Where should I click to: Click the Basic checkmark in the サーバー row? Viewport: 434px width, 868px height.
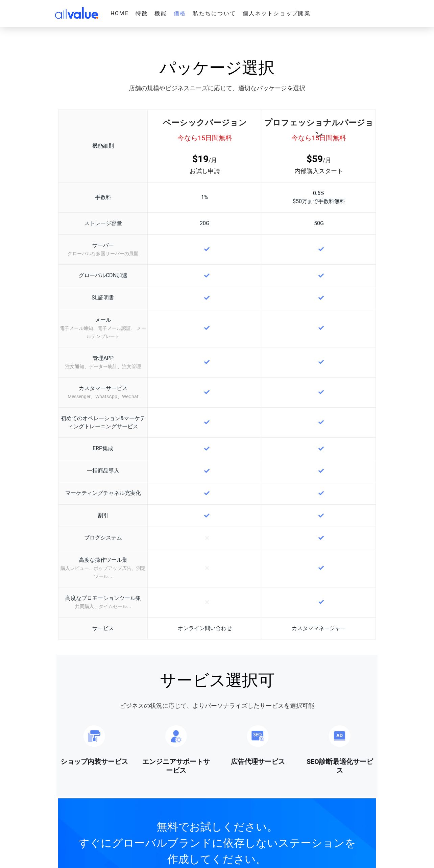[x=207, y=249]
